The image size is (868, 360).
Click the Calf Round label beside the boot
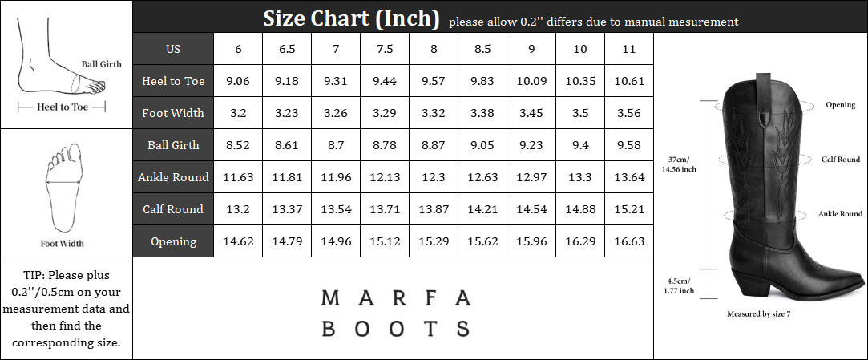point(840,160)
